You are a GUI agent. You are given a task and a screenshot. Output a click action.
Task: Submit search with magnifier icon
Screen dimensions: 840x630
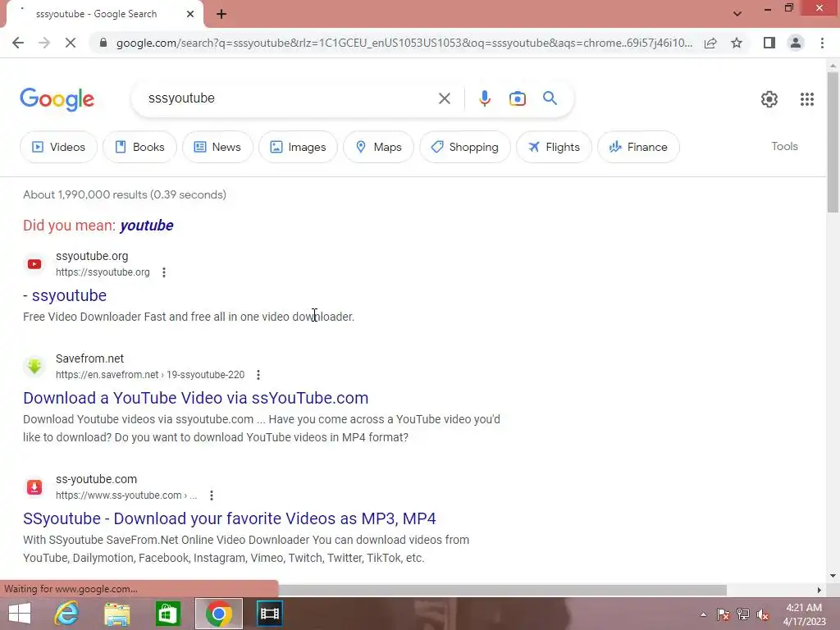[550, 98]
